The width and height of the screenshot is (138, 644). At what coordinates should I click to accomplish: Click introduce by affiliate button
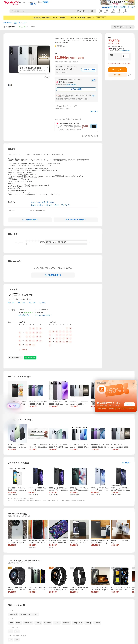click(x=76, y=220)
